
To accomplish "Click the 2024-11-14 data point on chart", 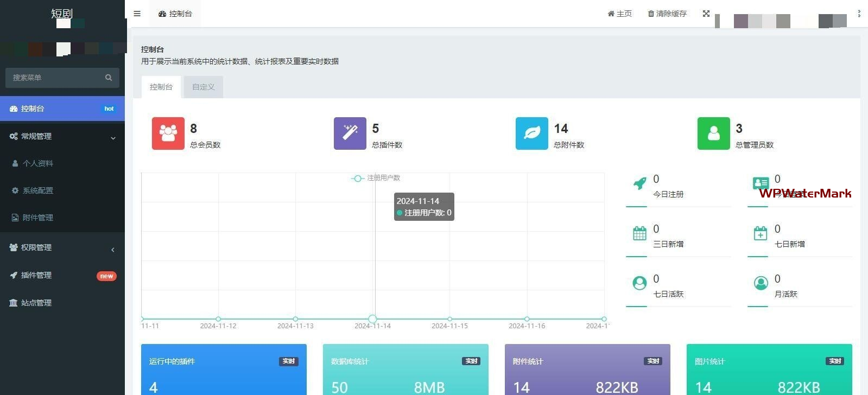I will tap(372, 319).
